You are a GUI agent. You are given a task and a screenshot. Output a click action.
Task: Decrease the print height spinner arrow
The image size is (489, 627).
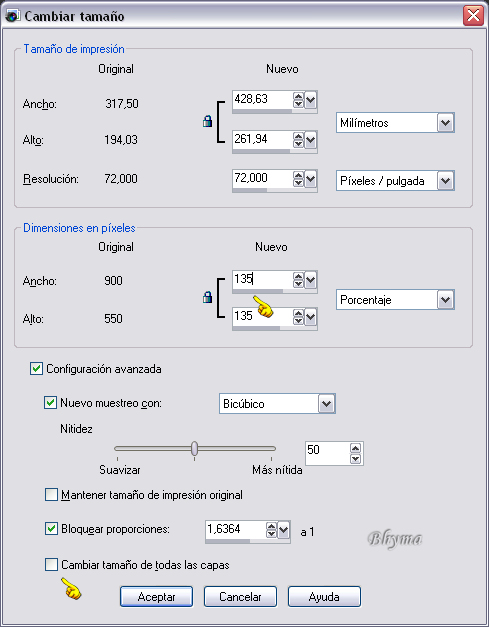tap(298, 144)
